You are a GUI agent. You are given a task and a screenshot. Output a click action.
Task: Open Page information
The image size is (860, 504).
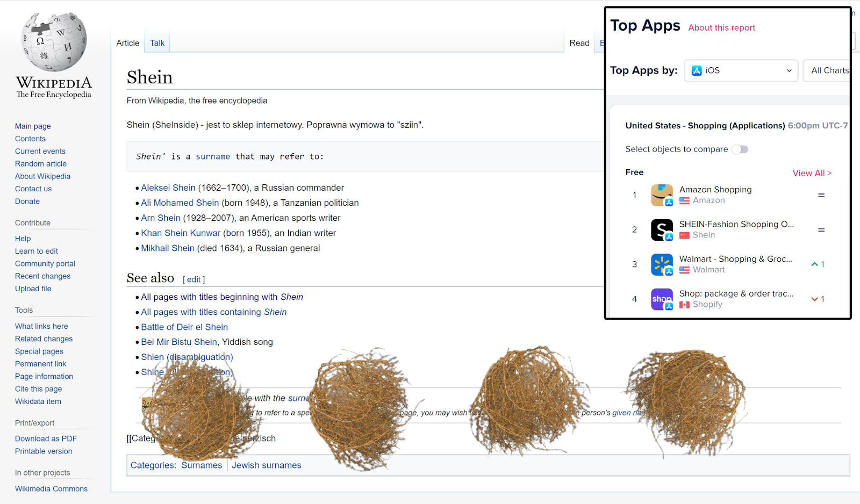44,376
